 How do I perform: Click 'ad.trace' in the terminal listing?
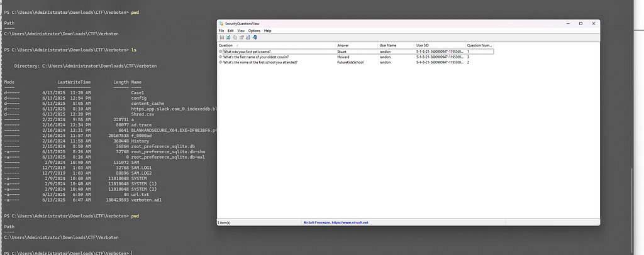click(142, 124)
